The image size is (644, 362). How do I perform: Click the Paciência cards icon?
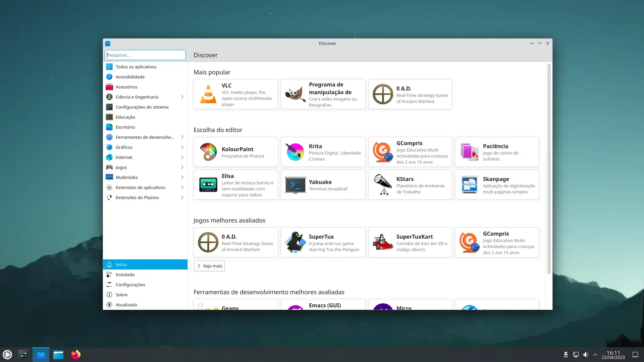pos(469,152)
